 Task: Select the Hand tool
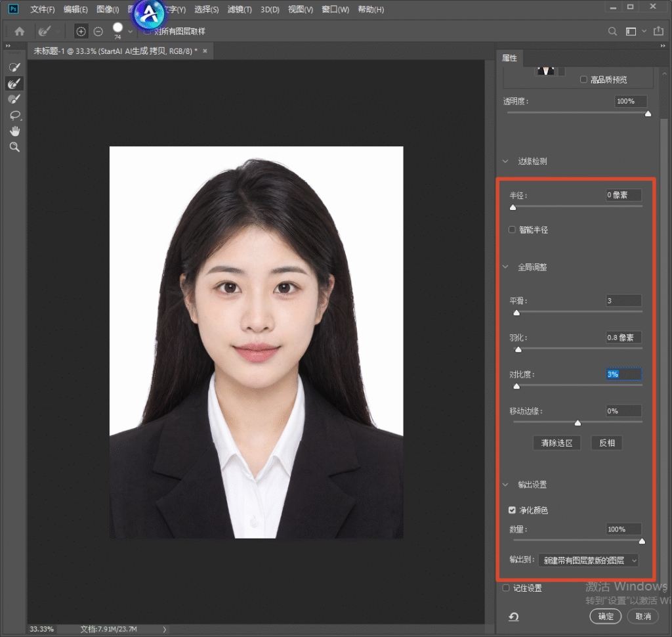point(14,131)
